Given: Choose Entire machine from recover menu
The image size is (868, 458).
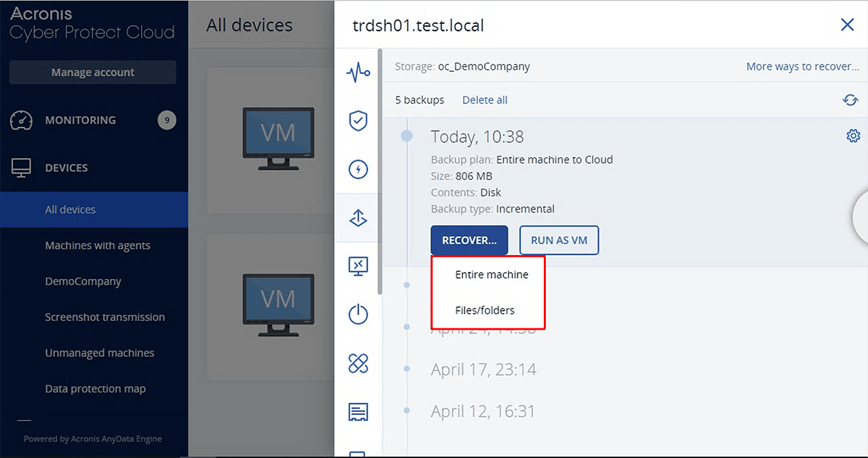Looking at the screenshot, I should [492, 275].
